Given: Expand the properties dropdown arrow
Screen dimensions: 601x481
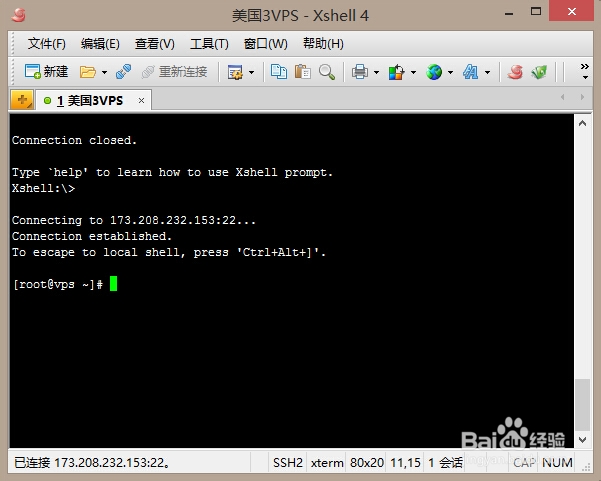Looking at the screenshot, I should 251,72.
